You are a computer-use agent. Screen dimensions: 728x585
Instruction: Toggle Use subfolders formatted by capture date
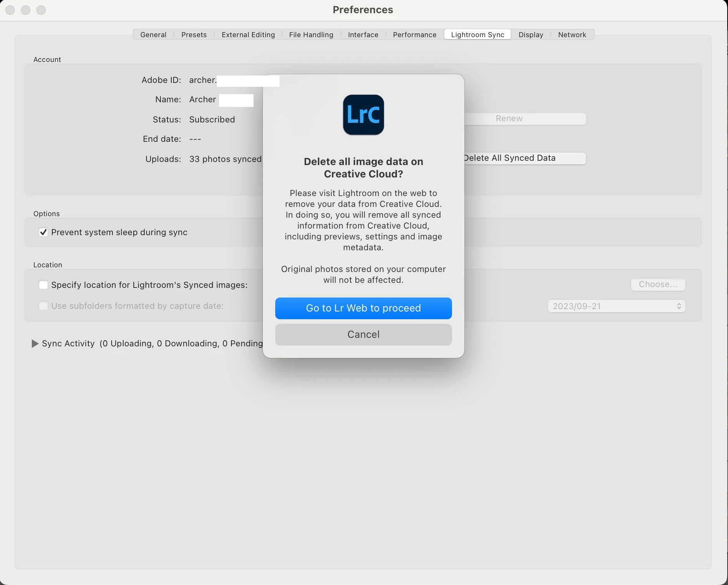point(43,306)
